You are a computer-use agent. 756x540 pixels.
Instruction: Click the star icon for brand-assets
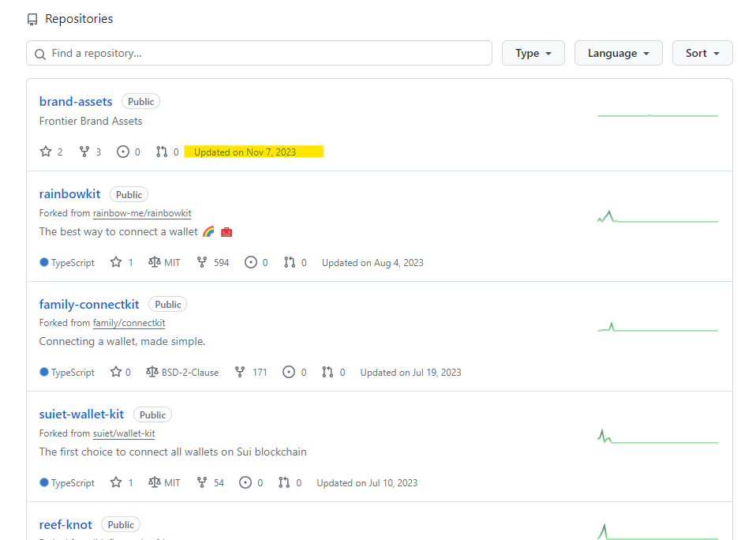click(46, 152)
